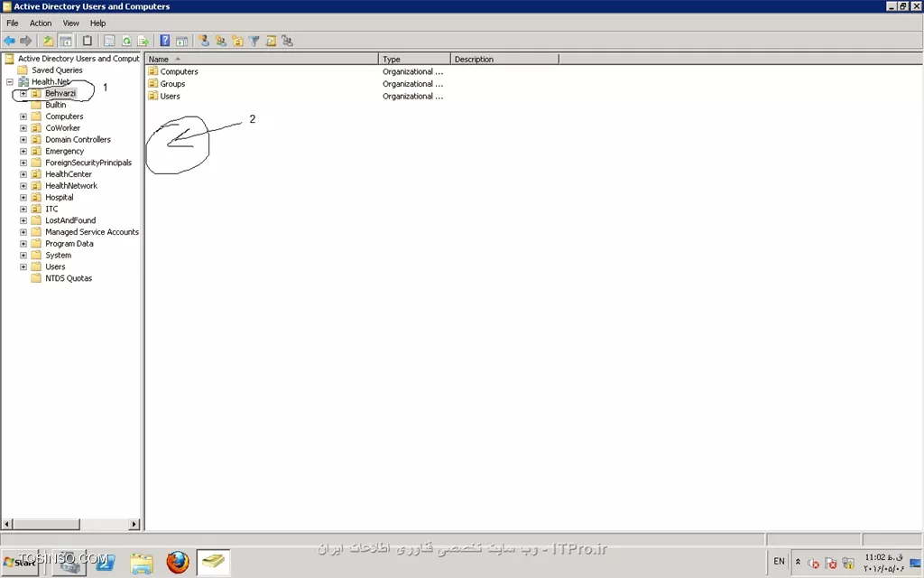Select ForeignSecurityPrincipals in the tree
The height and width of the screenshot is (578, 924).
coord(88,163)
